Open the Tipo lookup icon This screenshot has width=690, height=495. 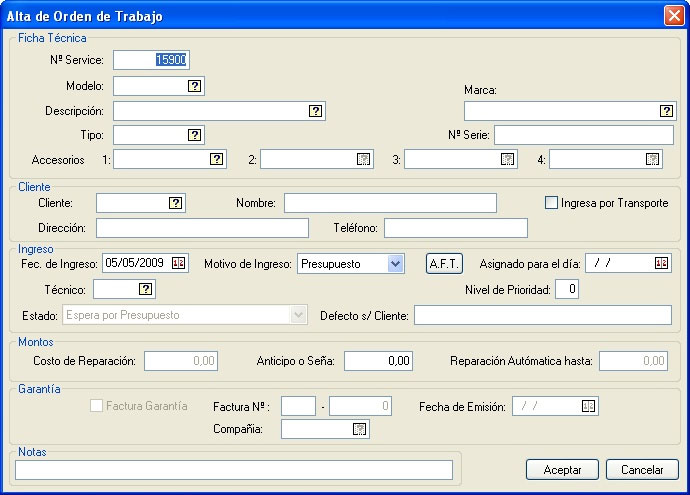tap(195, 135)
